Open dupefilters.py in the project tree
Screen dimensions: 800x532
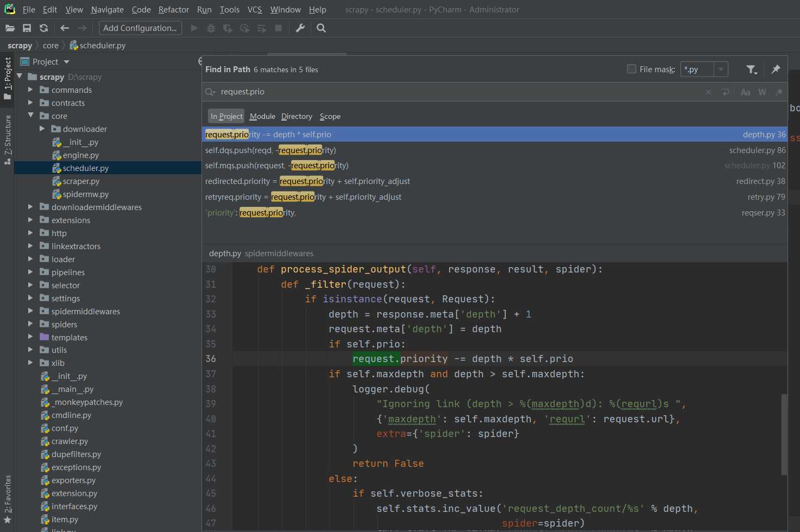[x=76, y=454]
